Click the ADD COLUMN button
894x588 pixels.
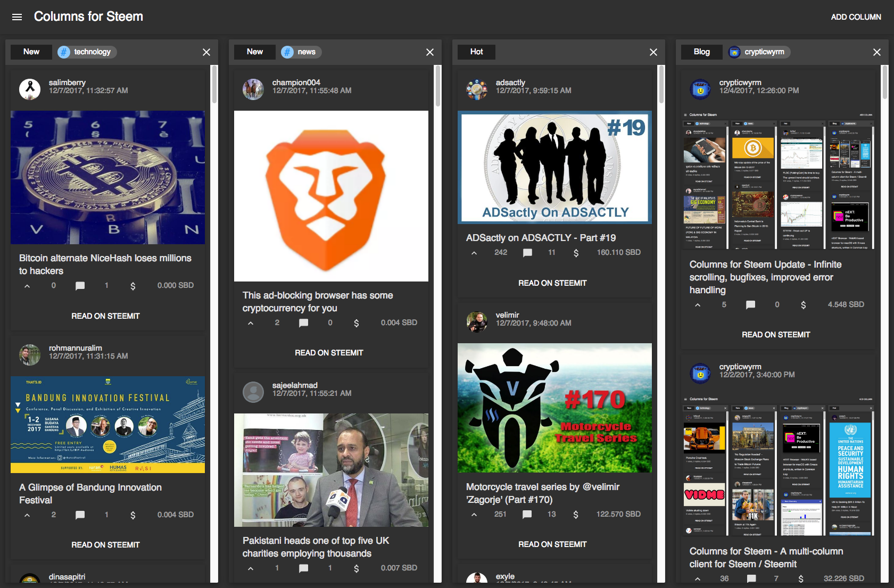pos(856,17)
